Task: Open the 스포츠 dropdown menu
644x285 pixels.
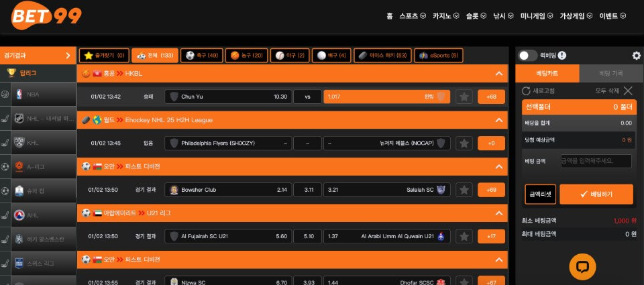Action: point(413,16)
